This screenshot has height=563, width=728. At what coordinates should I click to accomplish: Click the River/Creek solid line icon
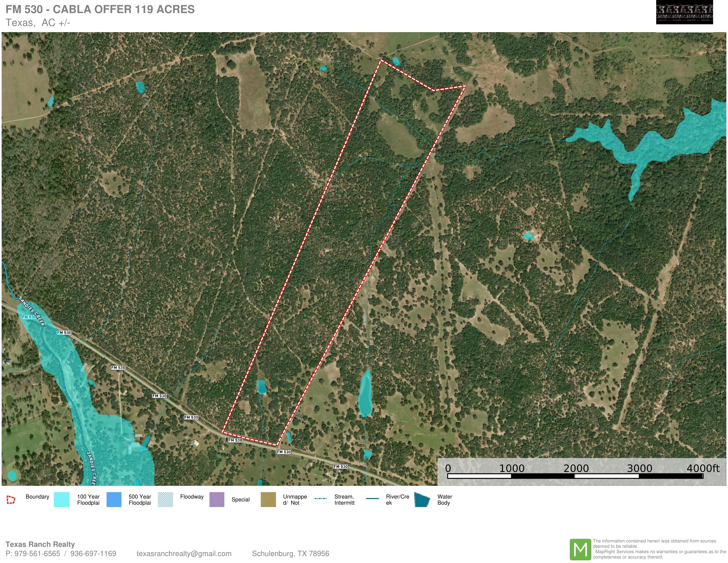(x=372, y=499)
